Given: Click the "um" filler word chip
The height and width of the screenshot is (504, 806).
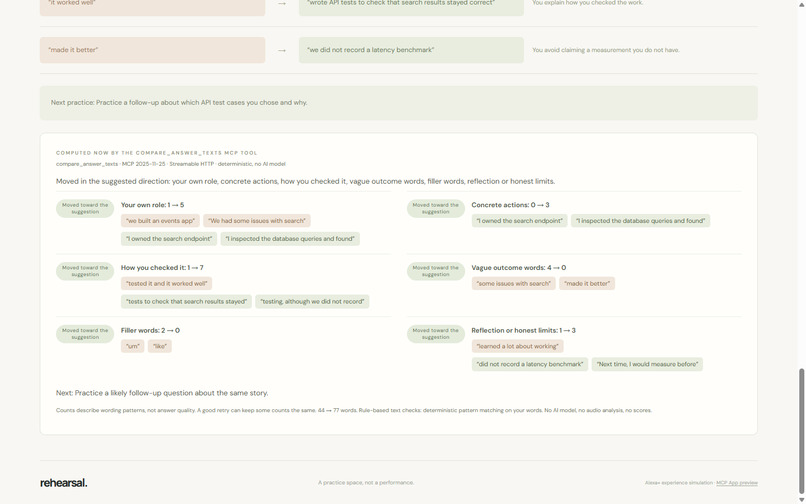Looking at the screenshot, I should click(x=133, y=346).
